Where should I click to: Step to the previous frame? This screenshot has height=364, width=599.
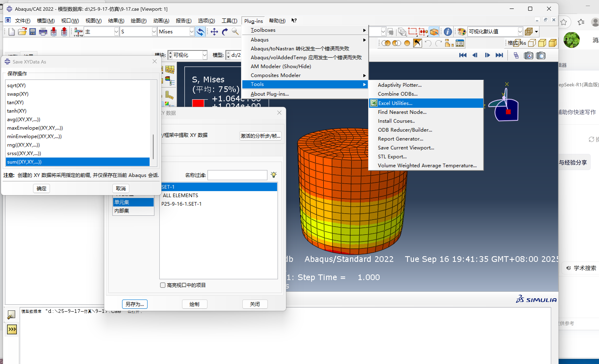[475, 55]
